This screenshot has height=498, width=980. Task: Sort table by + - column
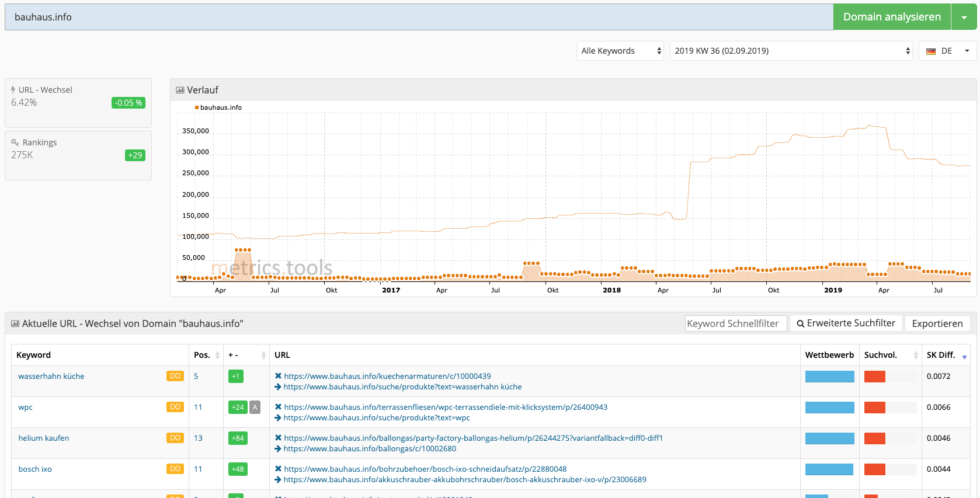246,355
